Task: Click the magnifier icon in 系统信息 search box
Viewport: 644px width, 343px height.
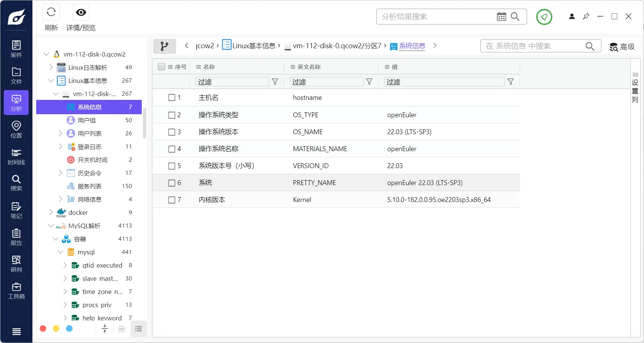Action: tap(590, 46)
